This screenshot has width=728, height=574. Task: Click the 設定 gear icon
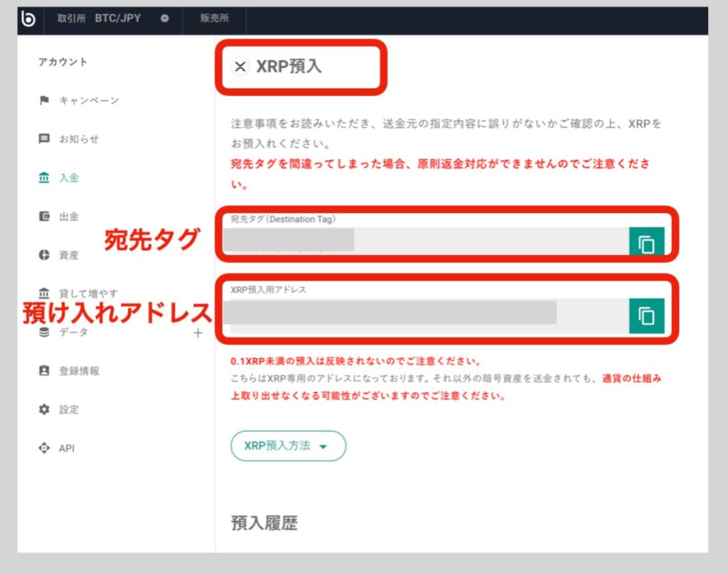pyautogui.click(x=44, y=410)
